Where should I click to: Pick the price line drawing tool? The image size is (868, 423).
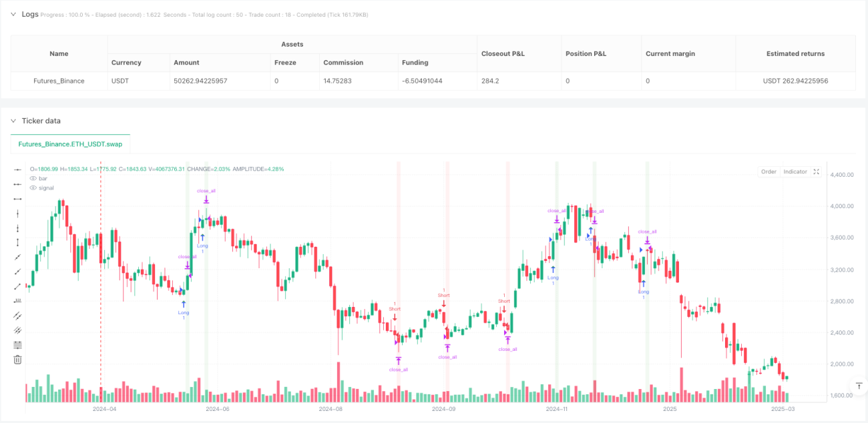[18, 301]
